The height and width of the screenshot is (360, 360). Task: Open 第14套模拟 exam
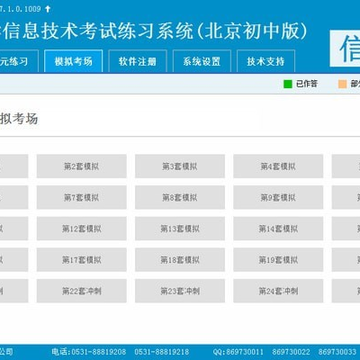click(x=278, y=229)
